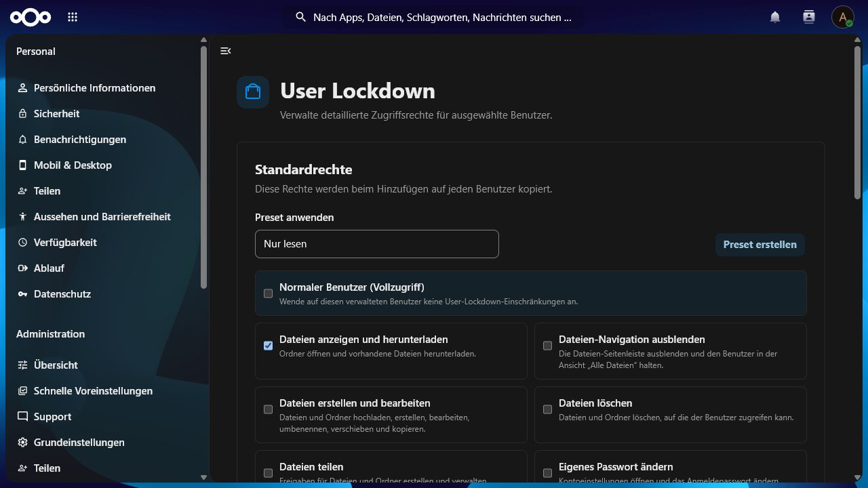Image resolution: width=868 pixels, height=488 pixels.
Task: Click the search magnifier icon
Action: pos(301,17)
